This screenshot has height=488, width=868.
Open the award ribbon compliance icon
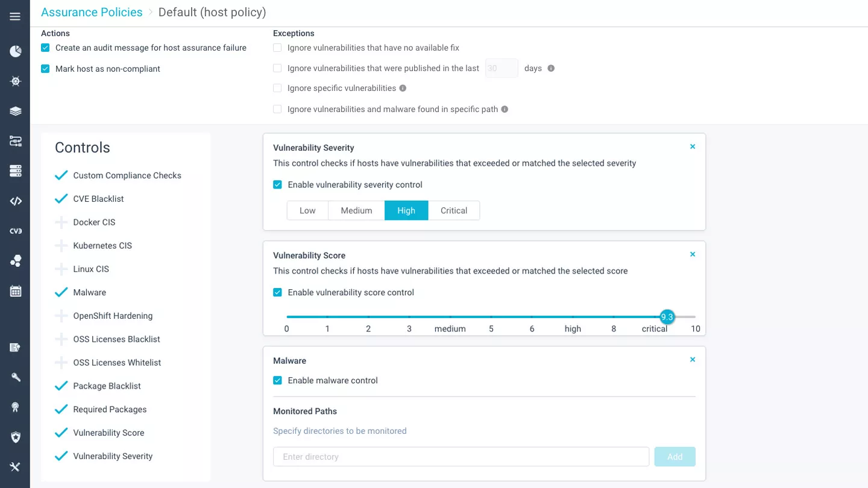[16, 407]
